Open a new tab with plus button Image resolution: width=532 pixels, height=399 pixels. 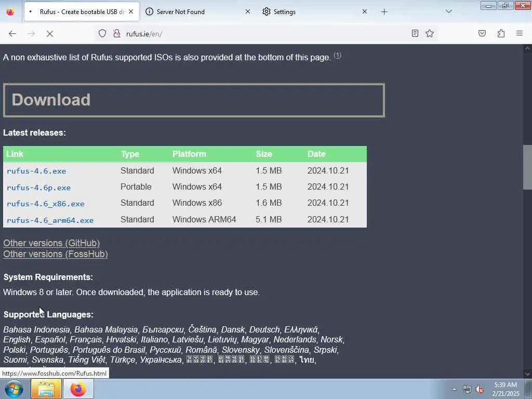384,12
